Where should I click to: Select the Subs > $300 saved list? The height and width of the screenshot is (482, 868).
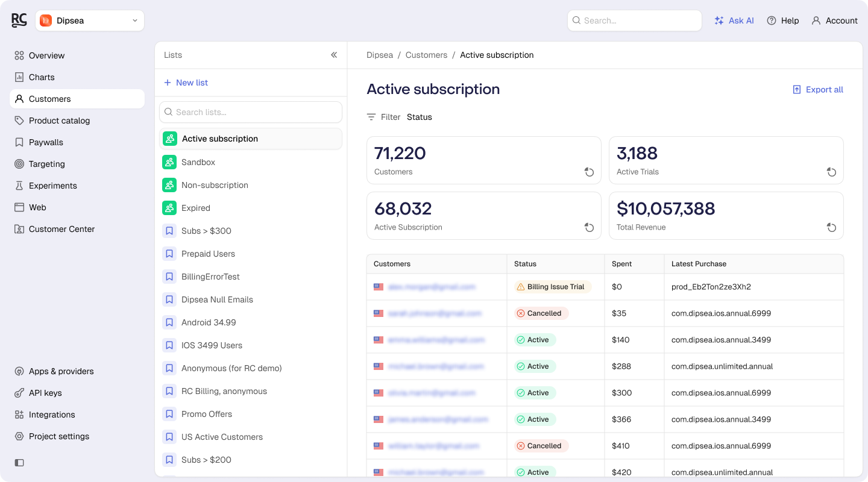(251, 231)
